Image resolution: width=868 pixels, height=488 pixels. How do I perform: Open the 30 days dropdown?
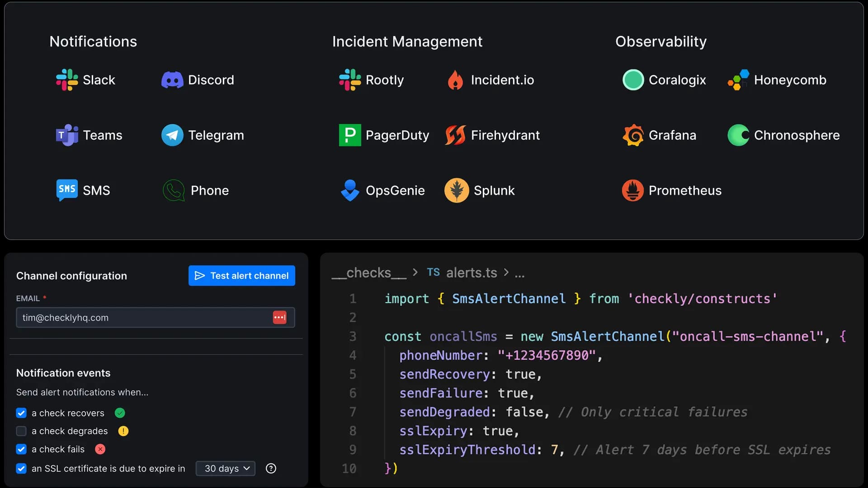[226, 469]
